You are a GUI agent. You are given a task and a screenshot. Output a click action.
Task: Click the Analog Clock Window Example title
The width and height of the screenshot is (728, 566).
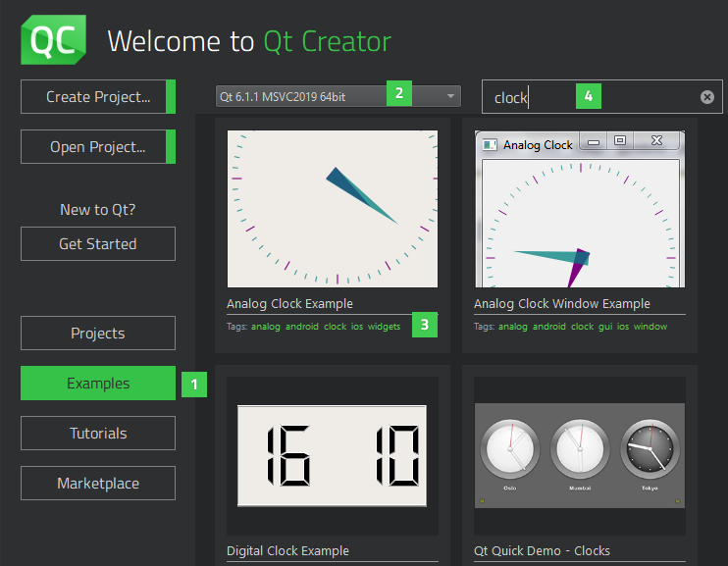tap(562, 304)
